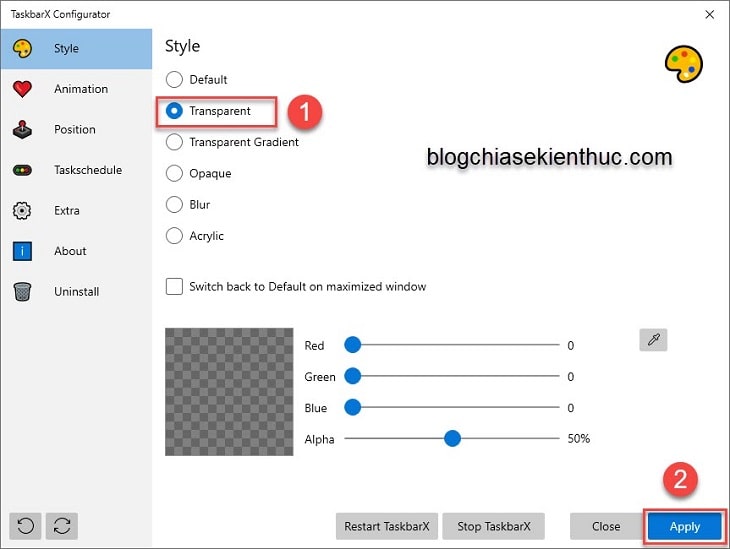Click the joystick Position icon

pyautogui.click(x=22, y=130)
